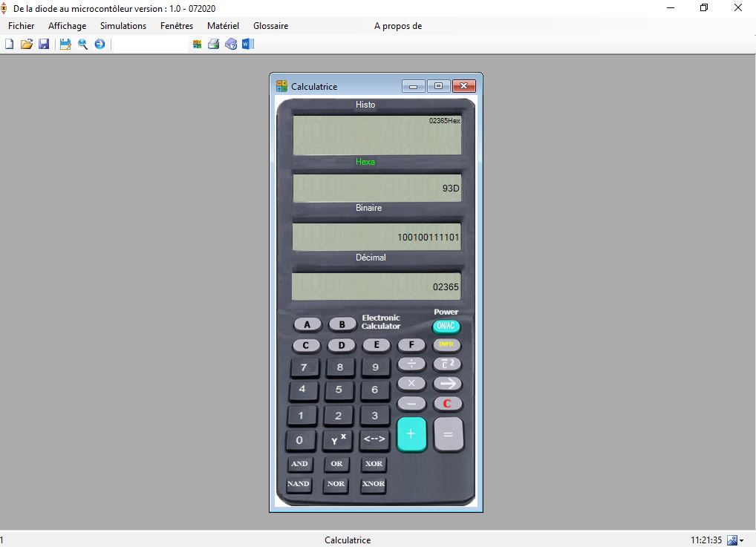The image size is (756, 547).
Task: Open the dropdown arrow next to the status bar image icon
Action: pos(741,540)
